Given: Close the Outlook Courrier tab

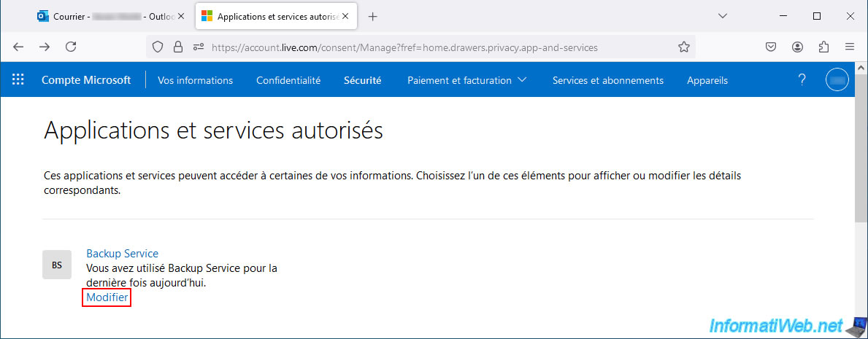Looking at the screenshot, I should (180, 17).
